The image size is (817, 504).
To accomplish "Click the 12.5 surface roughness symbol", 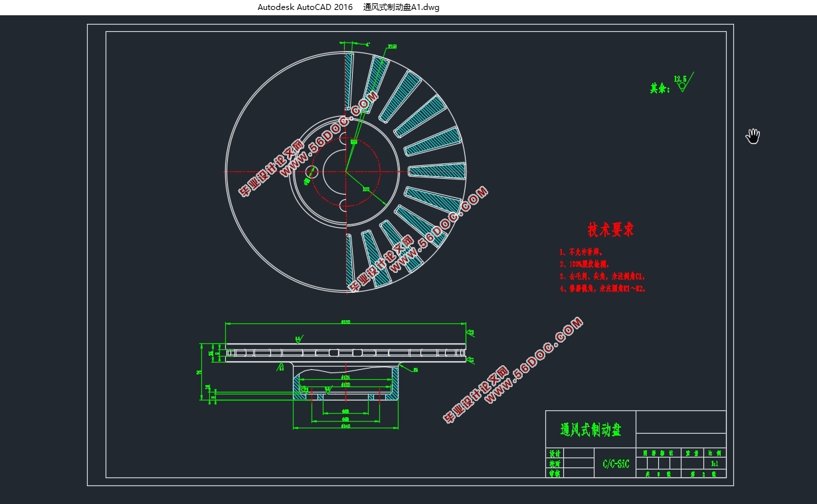I will click(x=683, y=82).
